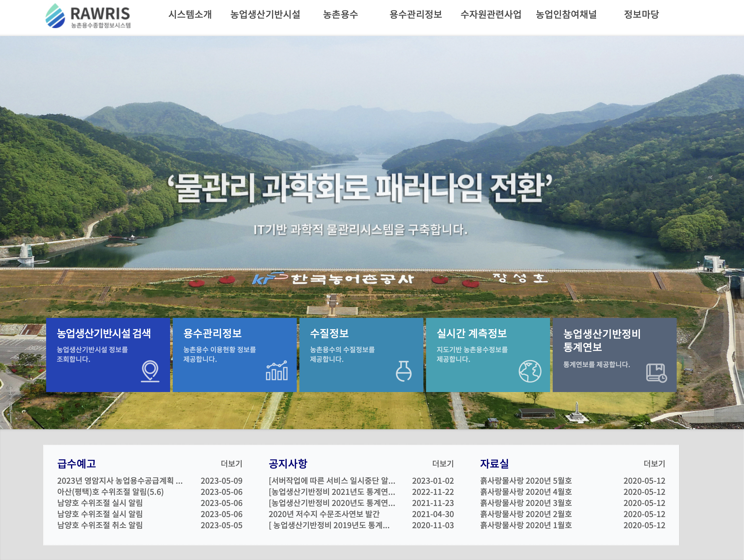Expand the 농촌용수 menu item

click(x=340, y=15)
